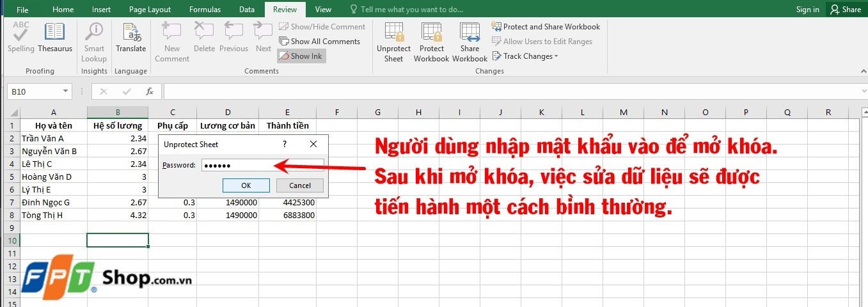This screenshot has height=307, width=868.
Task: Click the cell 'Đinh Ngọc G'
Action: (x=53, y=202)
